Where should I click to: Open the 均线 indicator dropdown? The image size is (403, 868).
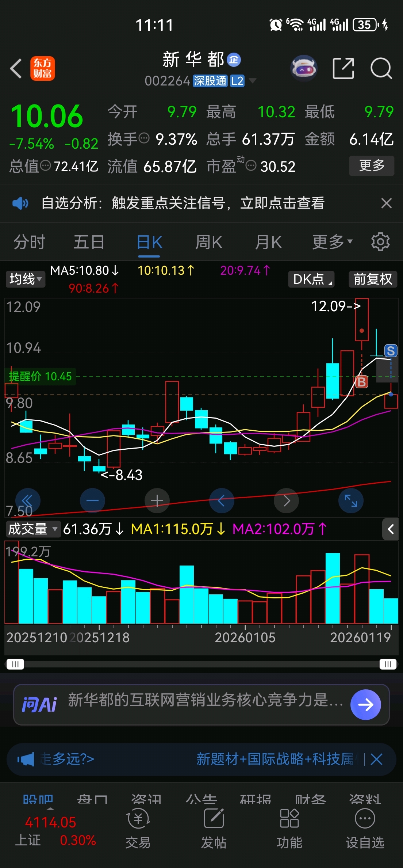pos(25,279)
